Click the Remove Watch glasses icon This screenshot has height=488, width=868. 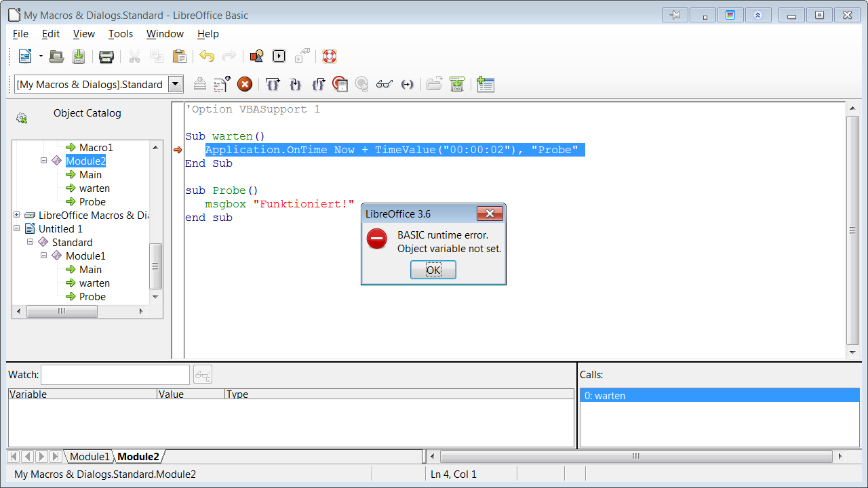[x=203, y=374]
